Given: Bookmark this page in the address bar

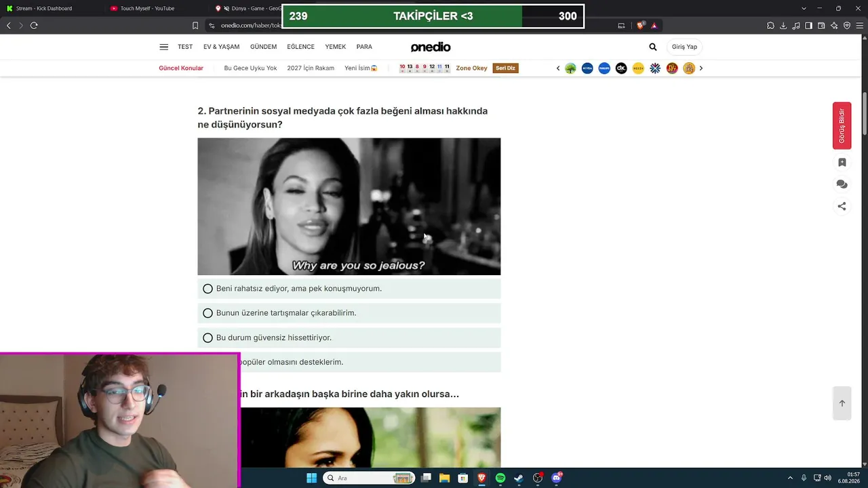Looking at the screenshot, I should point(195,26).
